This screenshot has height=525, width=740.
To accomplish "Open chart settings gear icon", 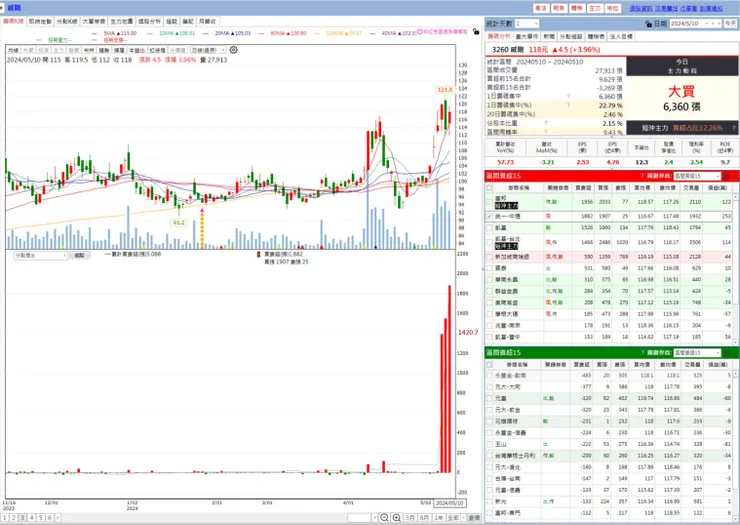I will click(x=234, y=50).
